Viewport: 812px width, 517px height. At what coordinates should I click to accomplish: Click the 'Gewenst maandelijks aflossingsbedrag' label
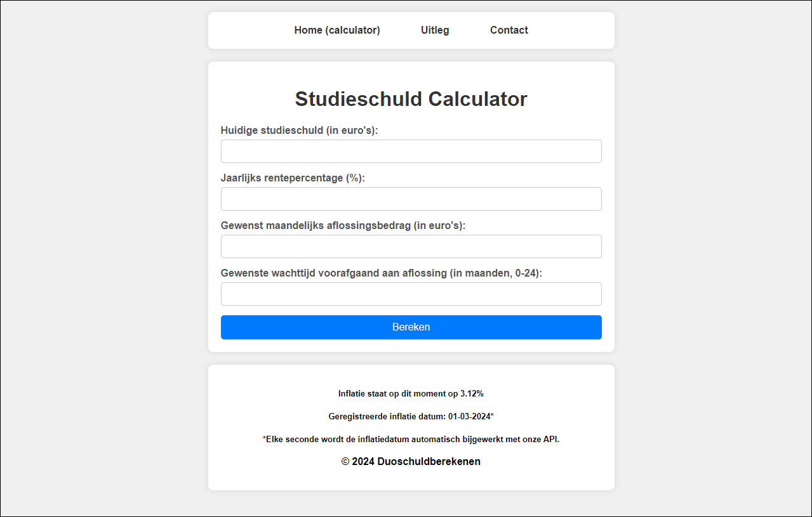343,226
